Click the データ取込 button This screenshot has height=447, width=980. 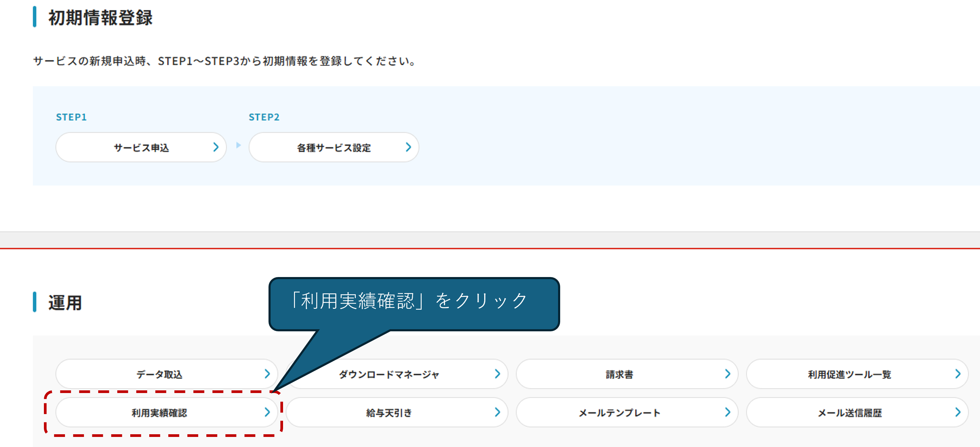pyautogui.click(x=167, y=374)
